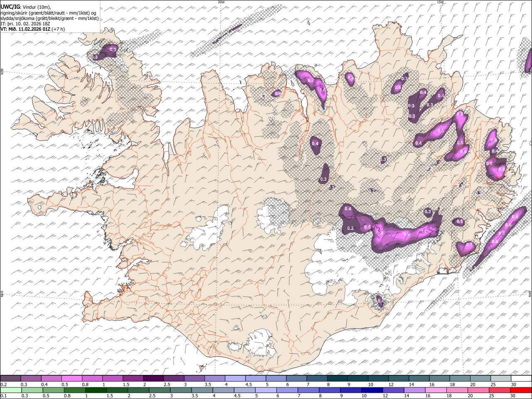Click the lower legend row dark green swatch at 1
The image size is (532, 399).
click(96, 390)
